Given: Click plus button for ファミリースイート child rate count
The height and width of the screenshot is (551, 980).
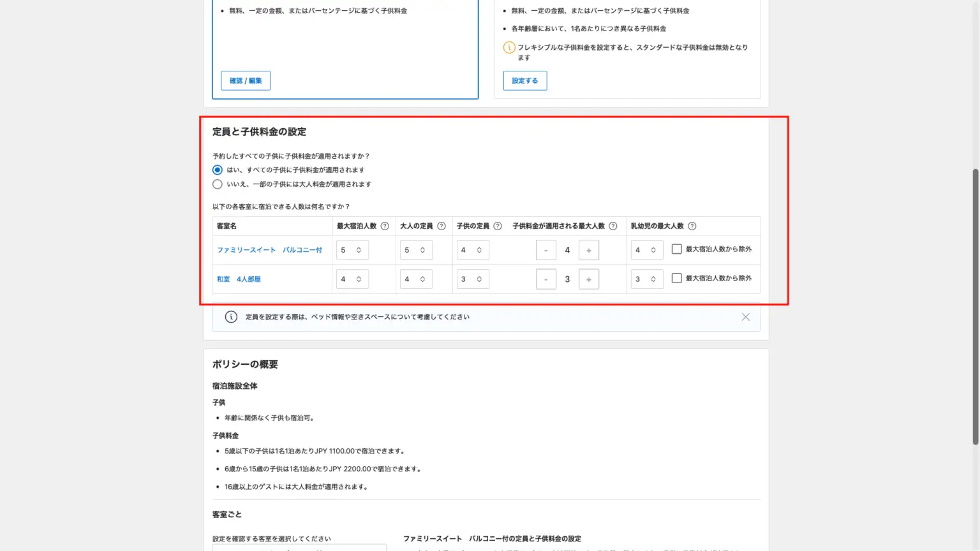Looking at the screenshot, I should [x=588, y=250].
